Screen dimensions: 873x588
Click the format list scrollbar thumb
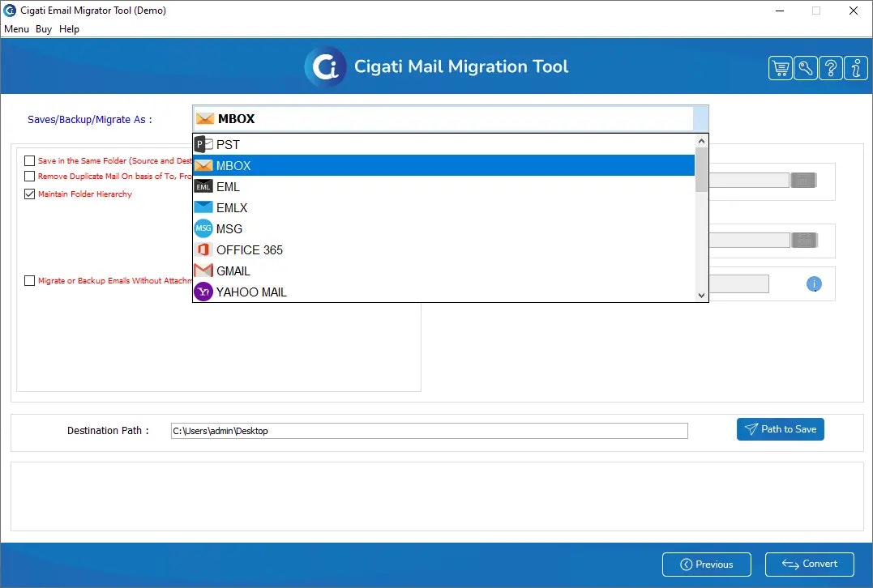pos(701,169)
